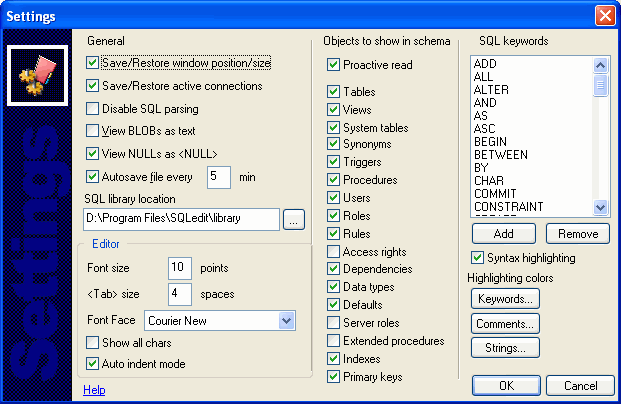Open the Font Face dropdown

[x=286, y=320]
